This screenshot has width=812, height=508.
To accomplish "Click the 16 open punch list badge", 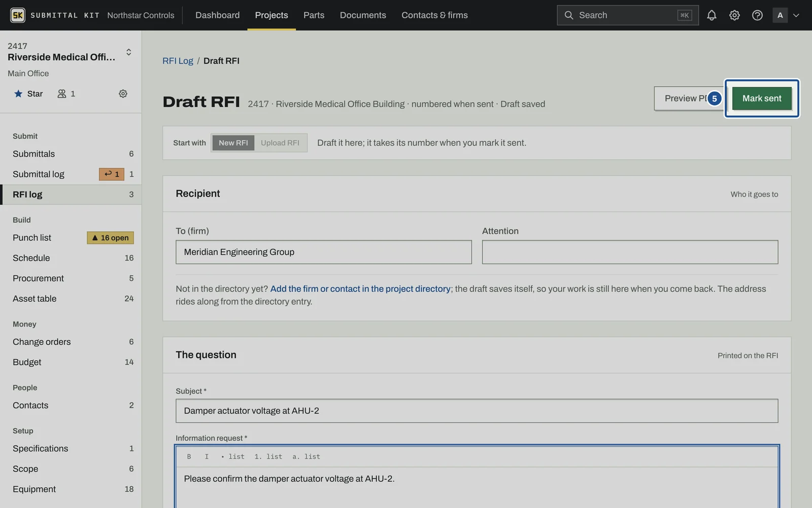I will pyautogui.click(x=111, y=238).
